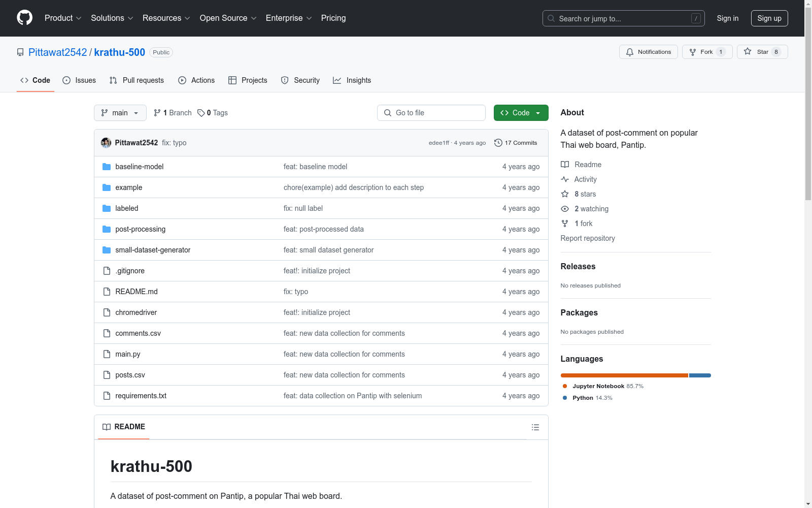Expand the green Code dropdown button
The height and width of the screenshot is (508, 812).
521,113
